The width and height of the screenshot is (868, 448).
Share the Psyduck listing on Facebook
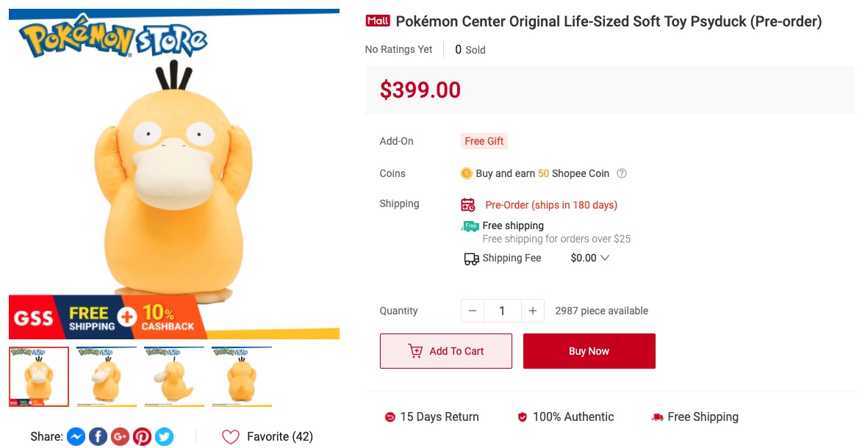pos(98,436)
